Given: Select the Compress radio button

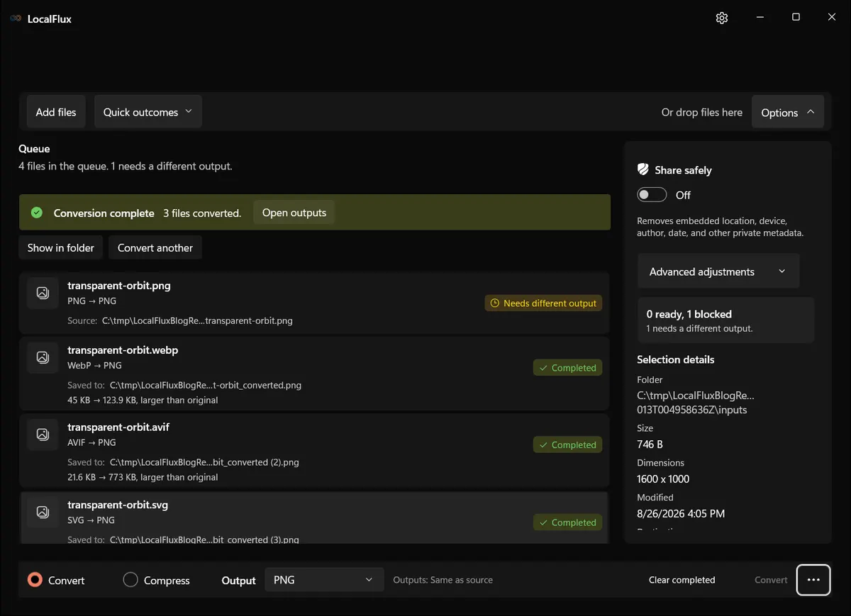Looking at the screenshot, I should pos(130,580).
